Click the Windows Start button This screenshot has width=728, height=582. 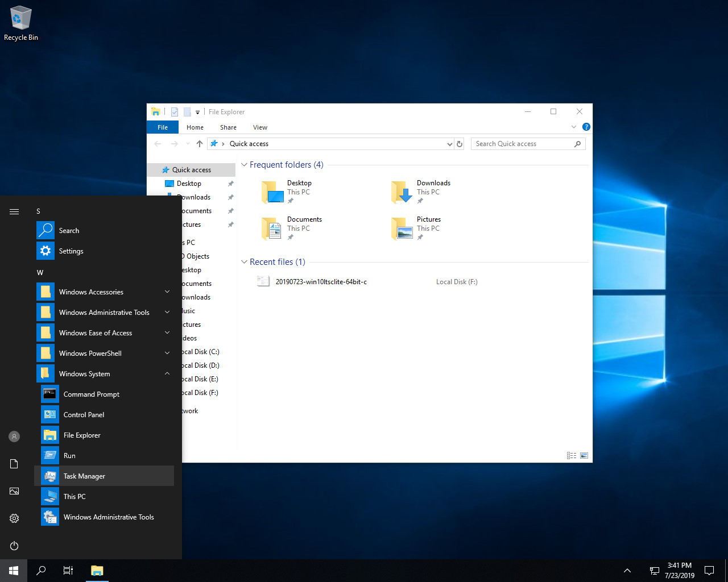14,570
